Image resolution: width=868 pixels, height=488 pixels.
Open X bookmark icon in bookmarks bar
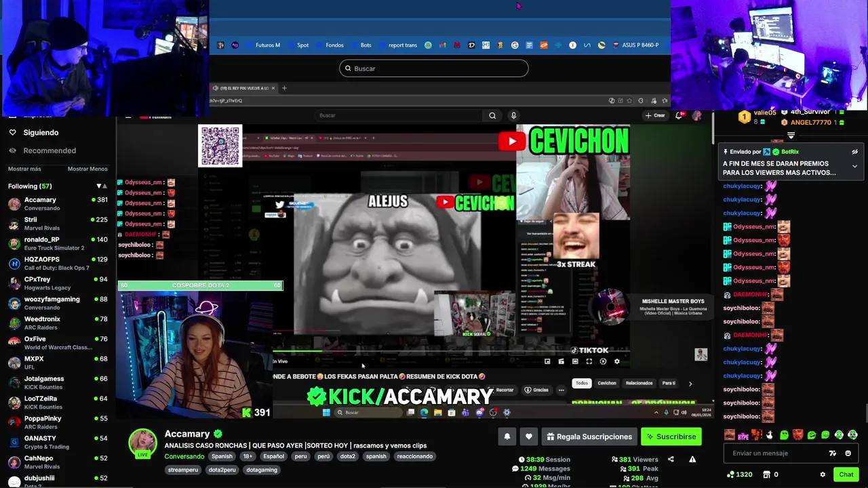[x=572, y=45]
